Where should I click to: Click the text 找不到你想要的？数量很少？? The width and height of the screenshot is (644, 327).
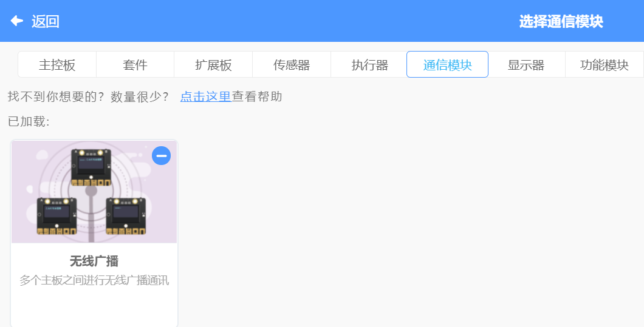[x=88, y=96]
